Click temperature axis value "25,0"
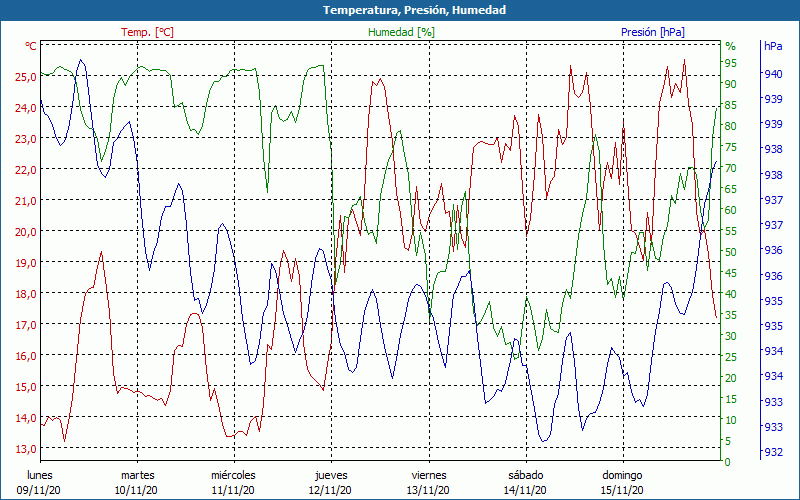 (26, 77)
